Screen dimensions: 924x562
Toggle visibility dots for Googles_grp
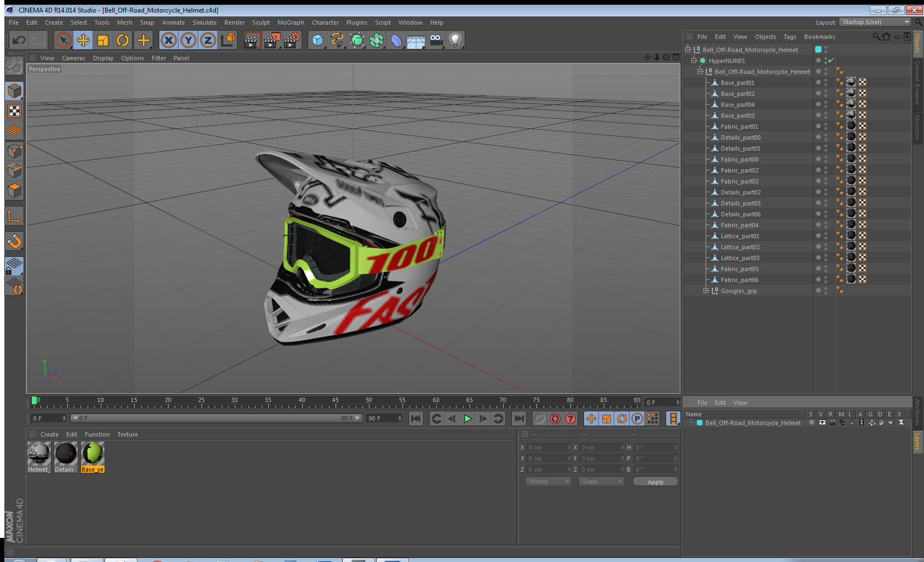coord(826,290)
